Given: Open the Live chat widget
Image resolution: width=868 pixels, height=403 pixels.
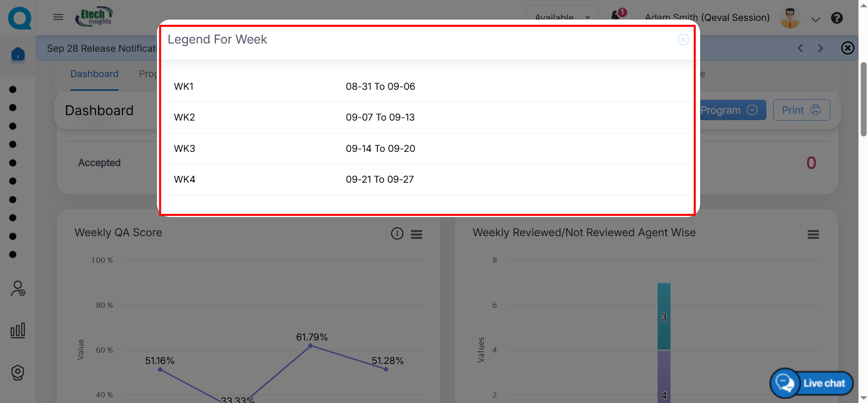Looking at the screenshot, I should [x=811, y=383].
